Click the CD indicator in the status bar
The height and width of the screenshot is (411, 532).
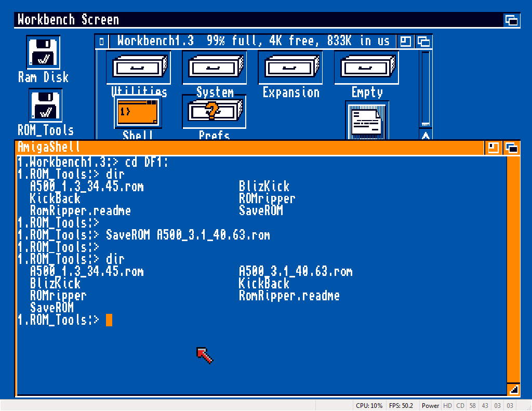pyautogui.click(x=460, y=406)
